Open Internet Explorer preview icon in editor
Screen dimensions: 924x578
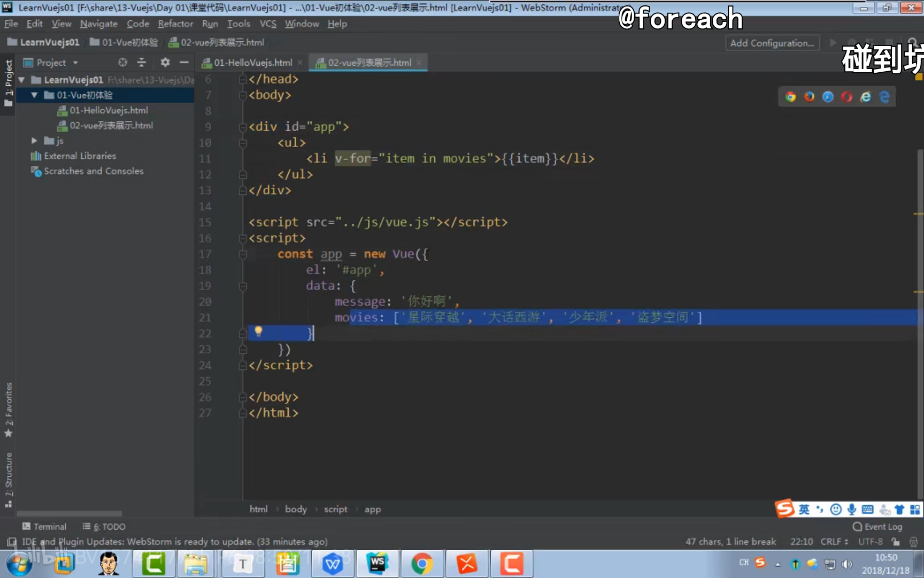tap(865, 97)
